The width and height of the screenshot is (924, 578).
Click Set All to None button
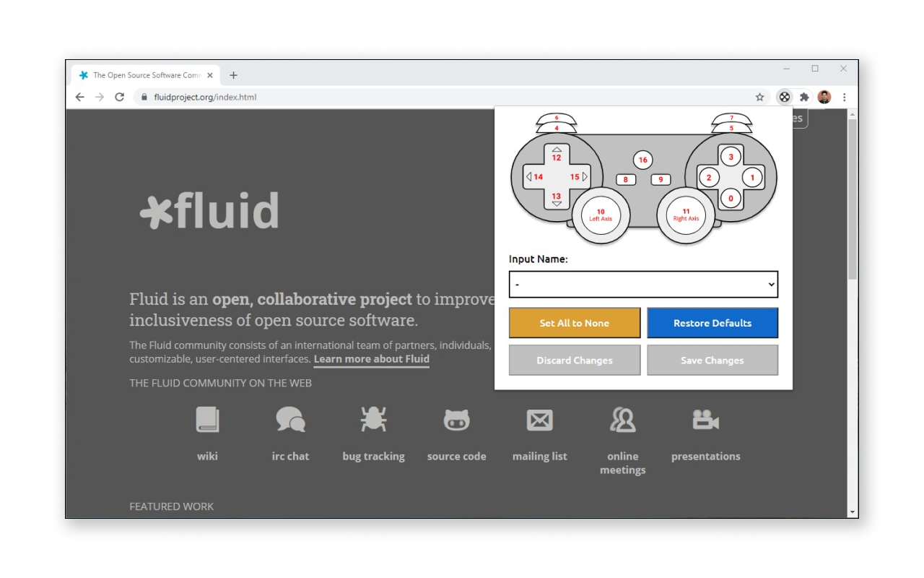coord(575,323)
